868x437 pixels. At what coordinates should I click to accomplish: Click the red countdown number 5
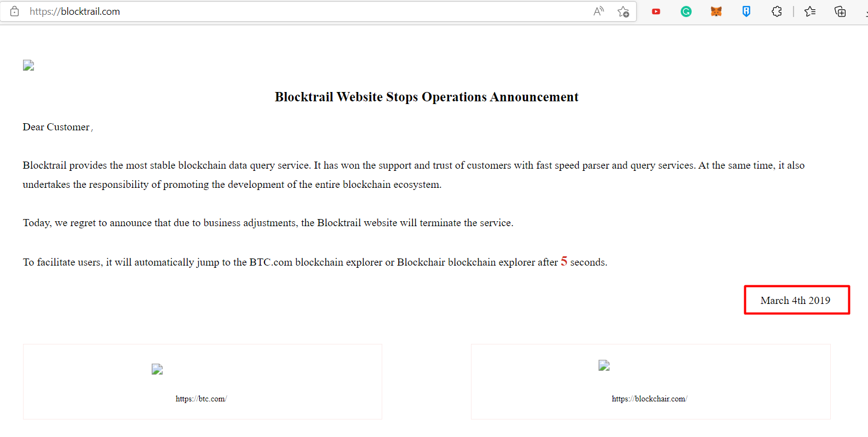pyautogui.click(x=564, y=261)
